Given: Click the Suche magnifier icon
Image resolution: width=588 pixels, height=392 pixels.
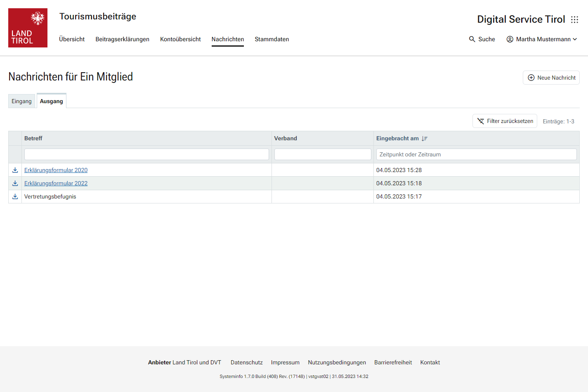Looking at the screenshot, I should click(x=472, y=39).
